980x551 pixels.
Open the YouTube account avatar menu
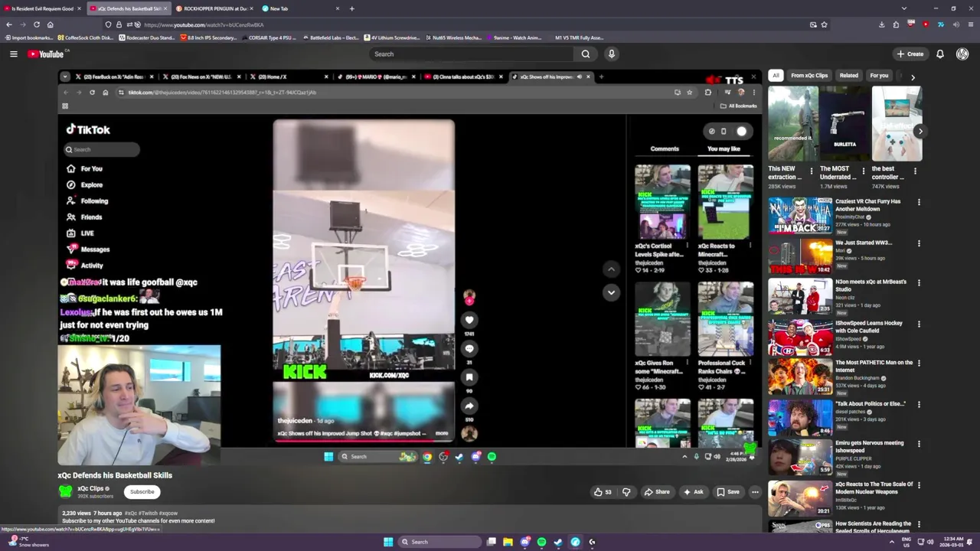point(962,54)
